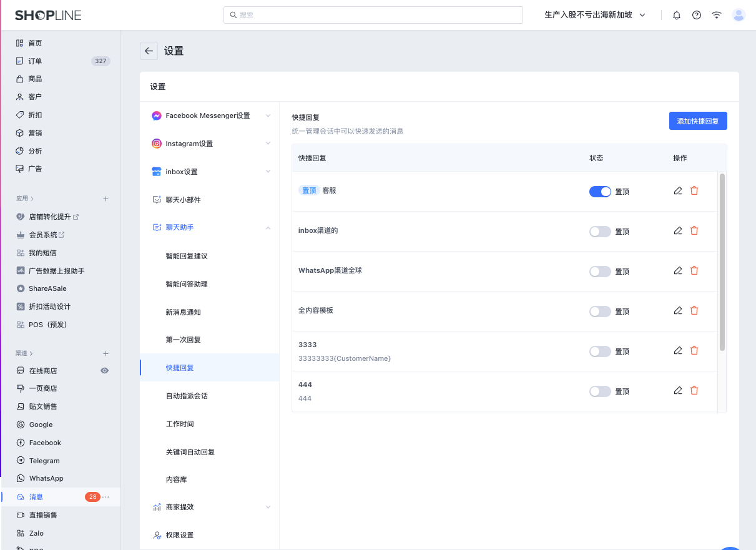Screen dimensions: 756x550
Task: Delete the 全内容模板 quick reply
Action: (x=694, y=310)
